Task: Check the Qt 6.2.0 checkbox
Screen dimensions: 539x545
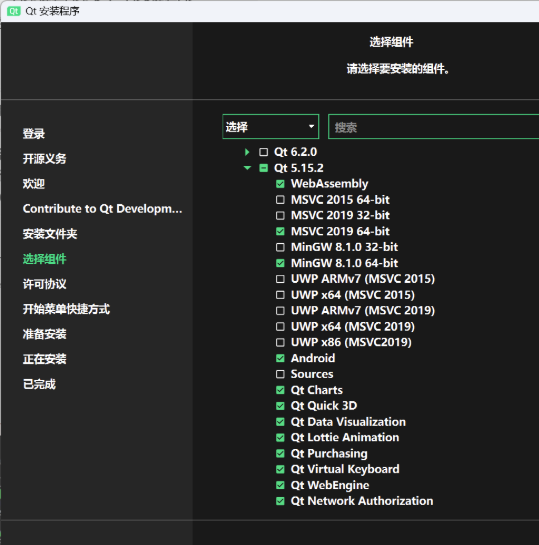Action: [263, 152]
